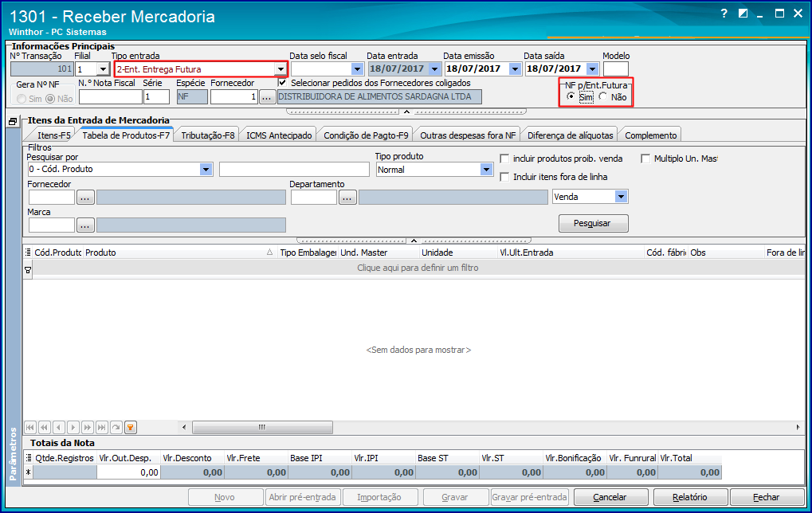Click filter row 'Clique aqui para definir um filtro'
This screenshot has height=513, width=812.
pyautogui.click(x=418, y=268)
